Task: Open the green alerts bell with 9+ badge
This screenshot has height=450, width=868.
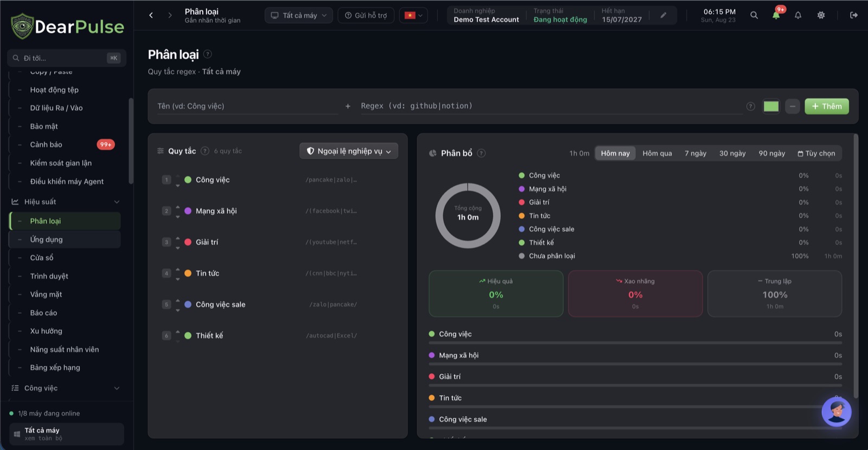Action: pyautogui.click(x=776, y=15)
